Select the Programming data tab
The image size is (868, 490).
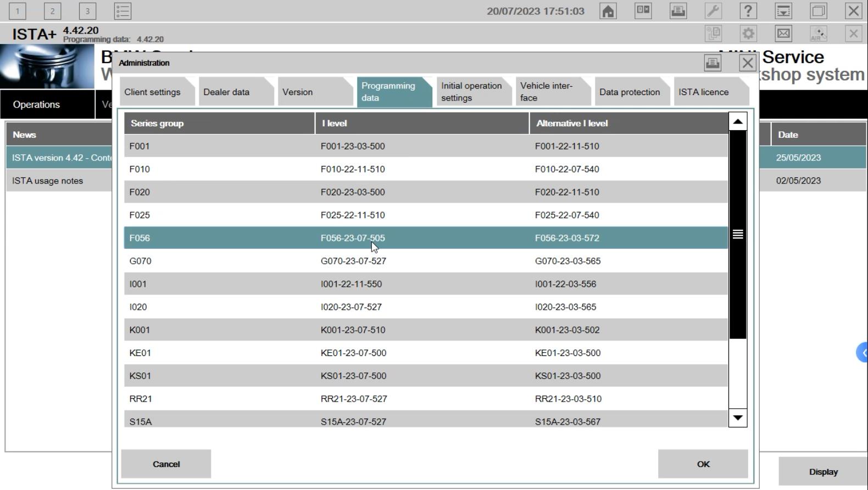click(x=394, y=92)
